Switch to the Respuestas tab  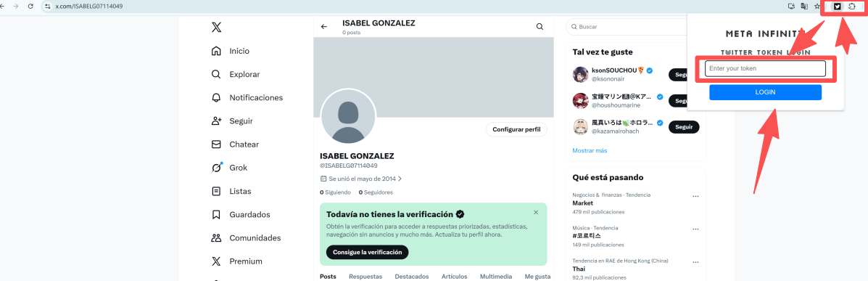point(365,276)
